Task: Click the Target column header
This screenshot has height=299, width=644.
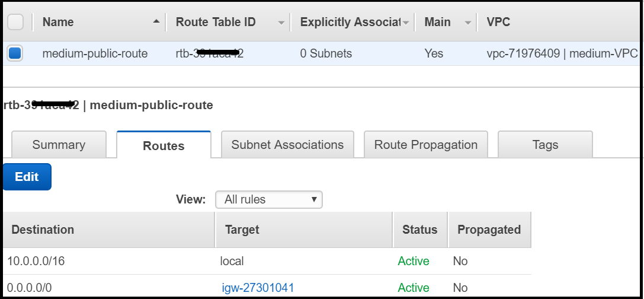Action: click(x=242, y=230)
